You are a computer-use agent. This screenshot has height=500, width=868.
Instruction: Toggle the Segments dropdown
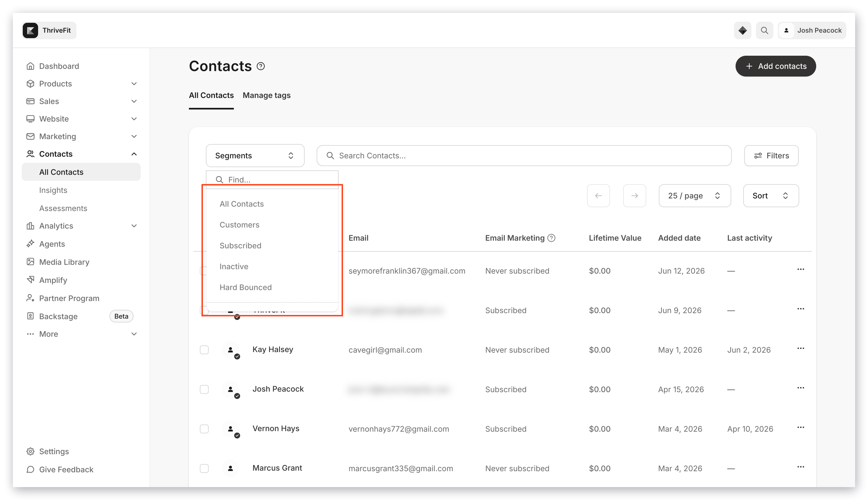coord(255,156)
